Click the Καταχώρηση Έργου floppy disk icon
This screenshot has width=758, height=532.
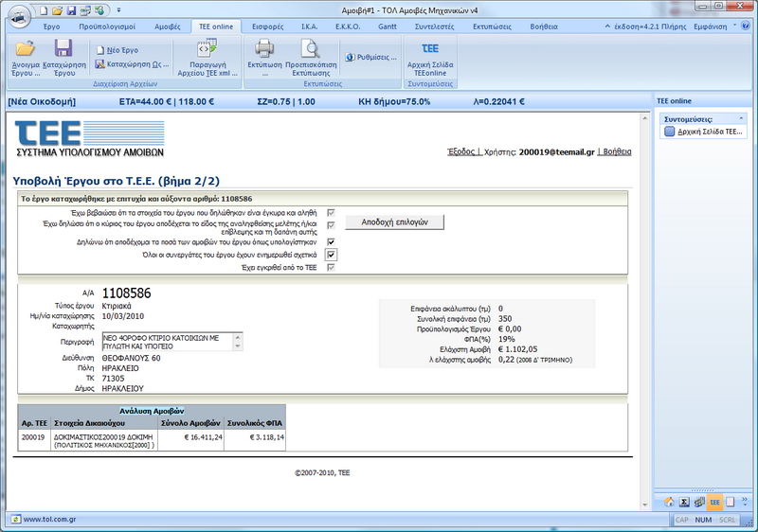point(63,49)
